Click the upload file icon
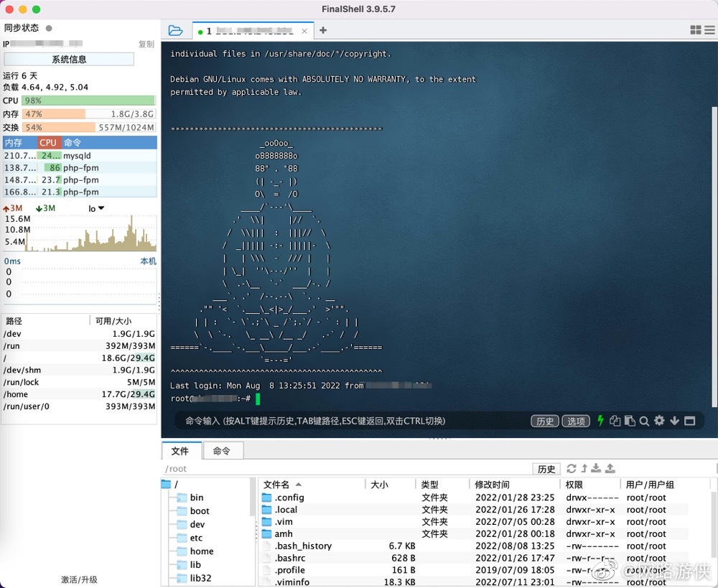Screen dimensions: 718x588 610,468
